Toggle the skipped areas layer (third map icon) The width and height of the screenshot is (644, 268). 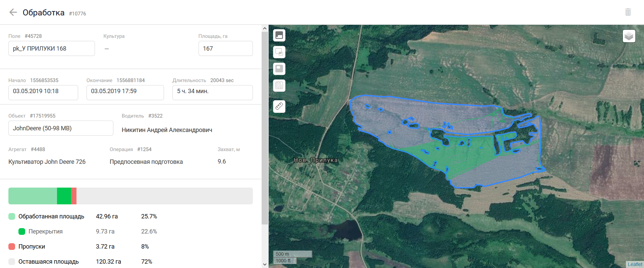279,69
